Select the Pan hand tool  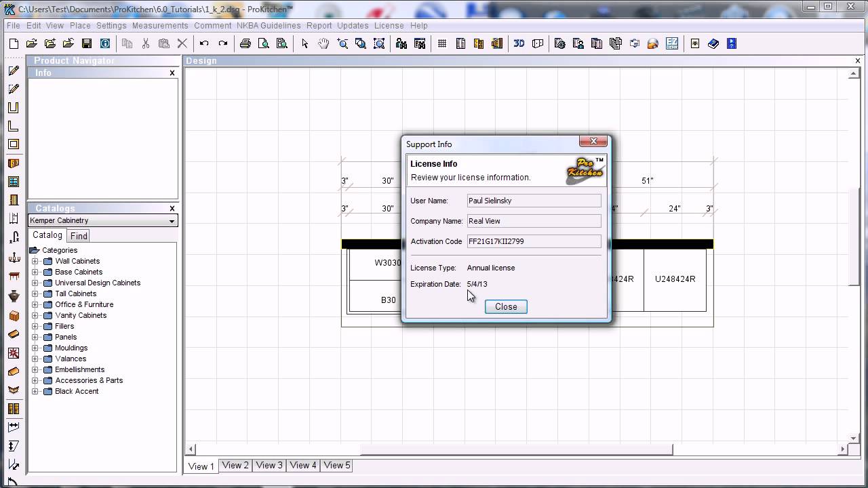[x=323, y=43]
